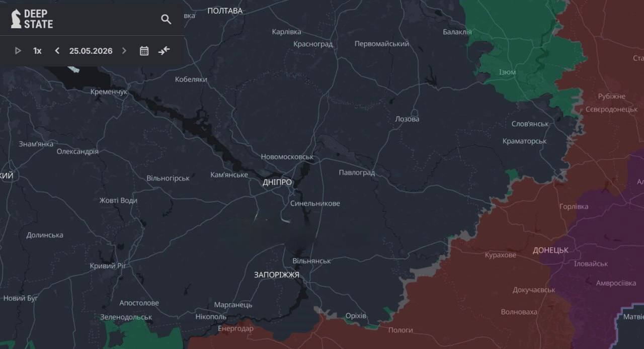Click the ДНІПРО city label
Screen dimensions: 644x349
point(277,182)
